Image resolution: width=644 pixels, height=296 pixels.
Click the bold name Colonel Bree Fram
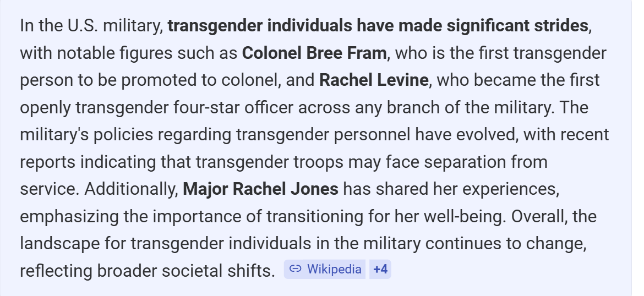(314, 53)
